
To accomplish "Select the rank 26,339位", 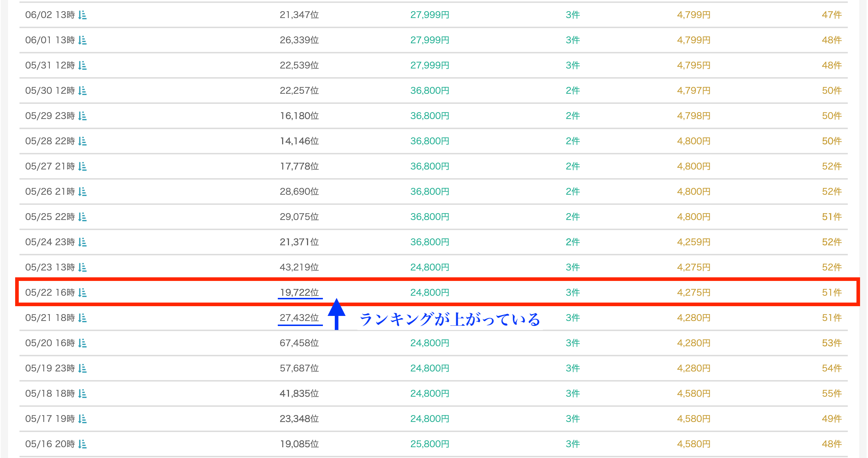I will [299, 40].
